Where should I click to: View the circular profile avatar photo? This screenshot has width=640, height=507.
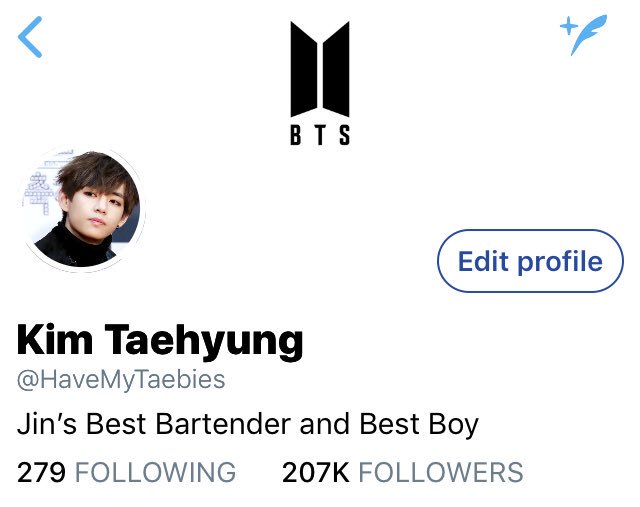(x=84, y=209)
